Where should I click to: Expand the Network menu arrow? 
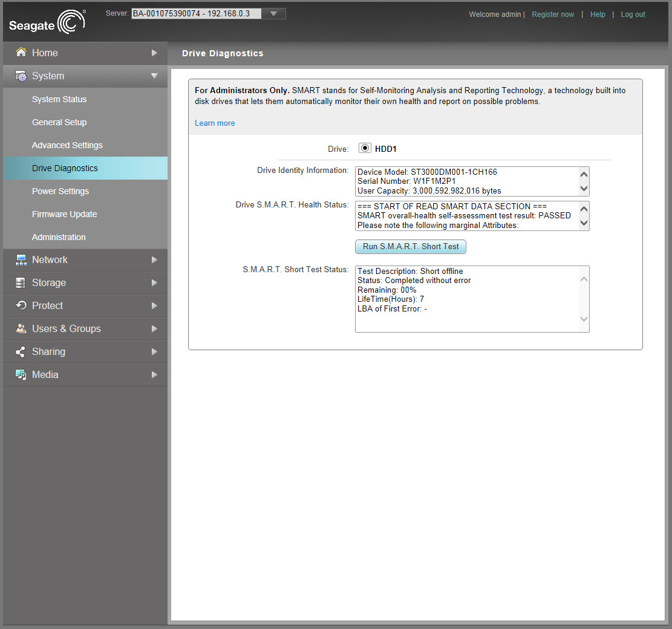pos(154,259)
